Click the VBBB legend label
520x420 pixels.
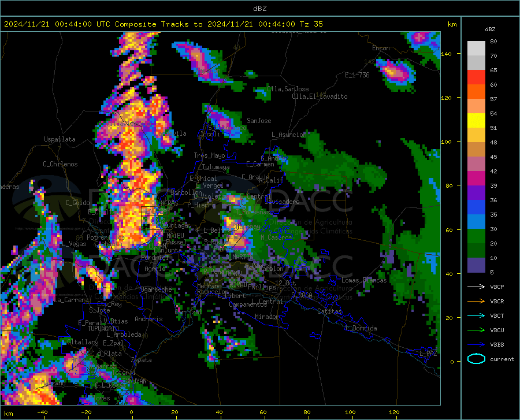[497, 345]
